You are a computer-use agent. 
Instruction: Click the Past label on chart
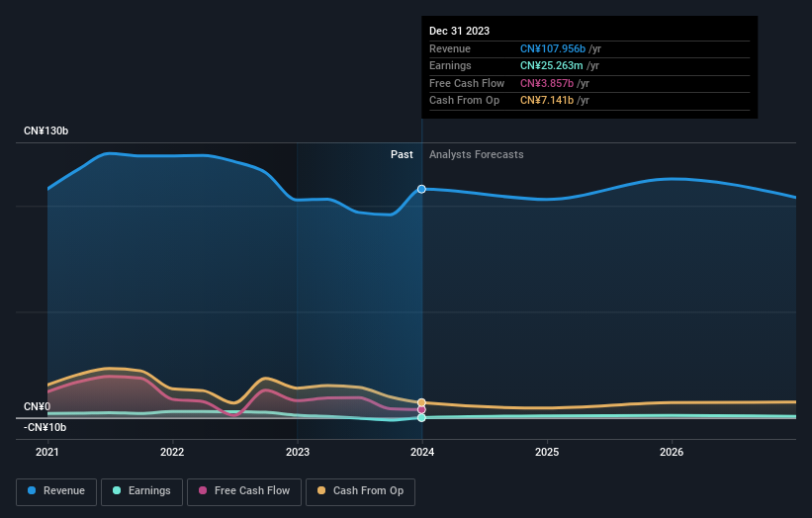click(x=402, y=155)
